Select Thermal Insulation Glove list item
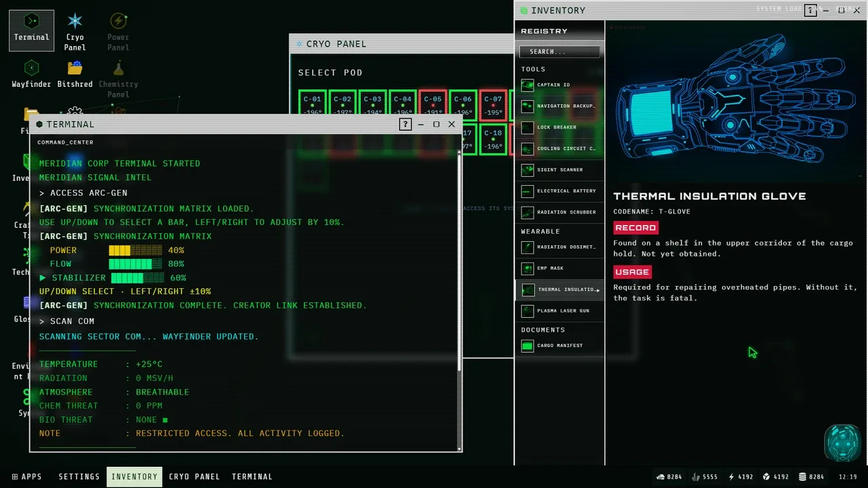 (x=559, y=289)
